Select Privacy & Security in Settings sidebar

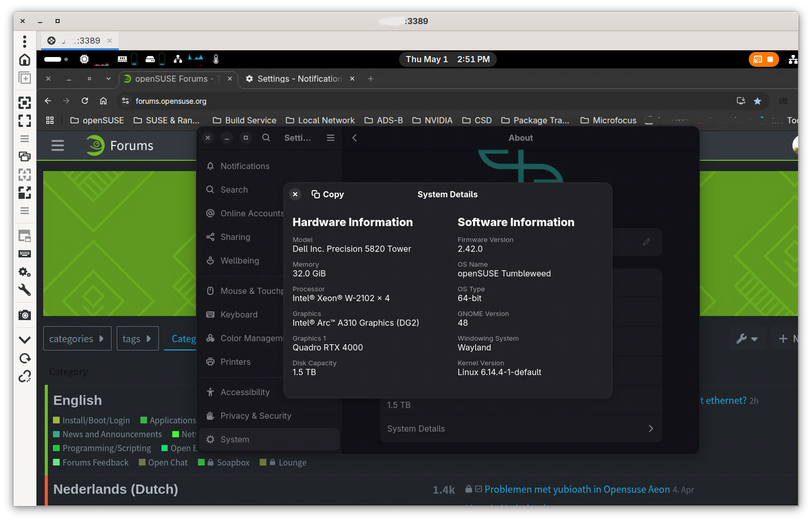click(269, 416)
